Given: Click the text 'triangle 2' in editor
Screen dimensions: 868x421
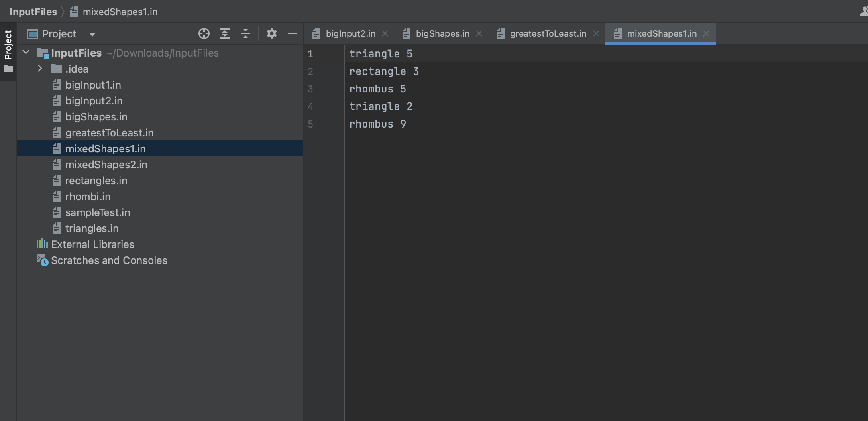Looking at the screenshot, I should coord(381,106).
